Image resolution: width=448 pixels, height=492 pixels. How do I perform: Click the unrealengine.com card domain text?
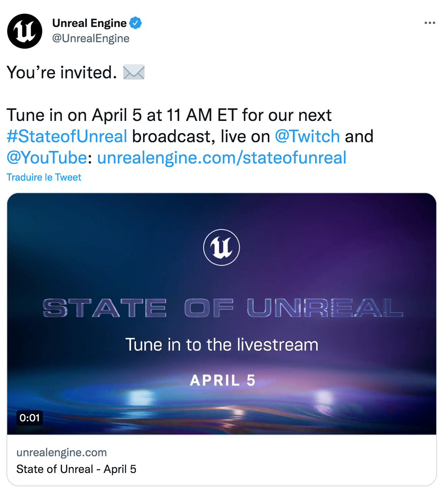click(62, 452)
